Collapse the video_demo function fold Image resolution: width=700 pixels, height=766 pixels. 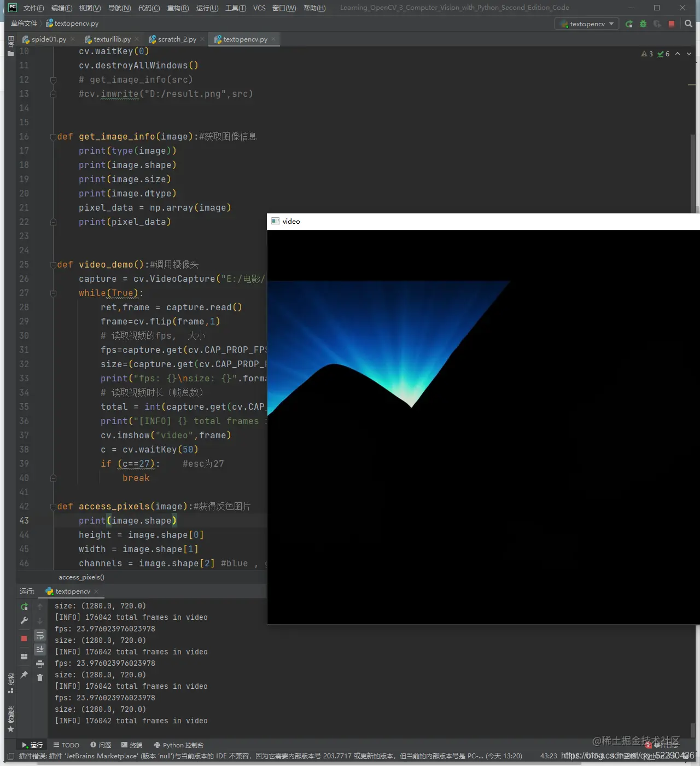coord(53,265)
